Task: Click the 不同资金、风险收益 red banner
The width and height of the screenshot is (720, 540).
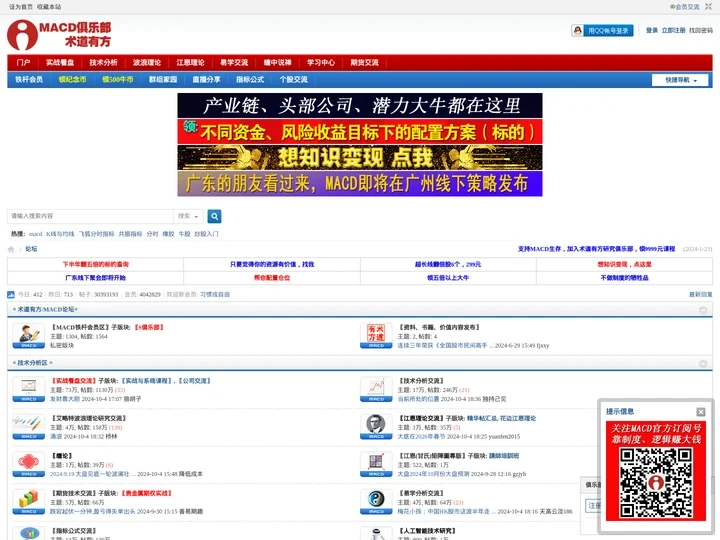Action: [360, 132]
